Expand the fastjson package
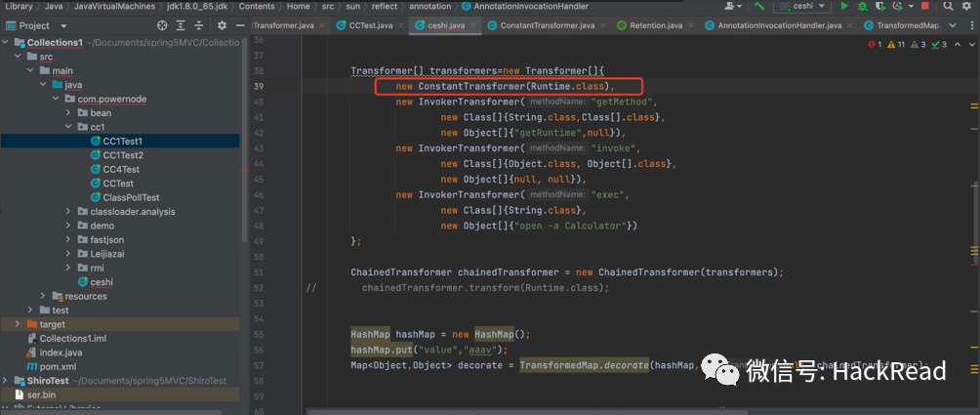Image resolution: width=980 pixels, height=415 pixels. (68, 239)
